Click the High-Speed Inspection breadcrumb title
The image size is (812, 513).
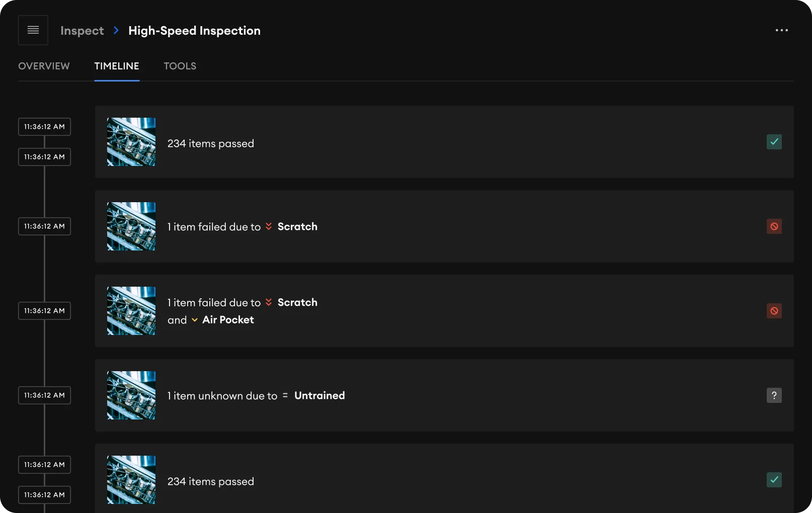coord(194,30)
